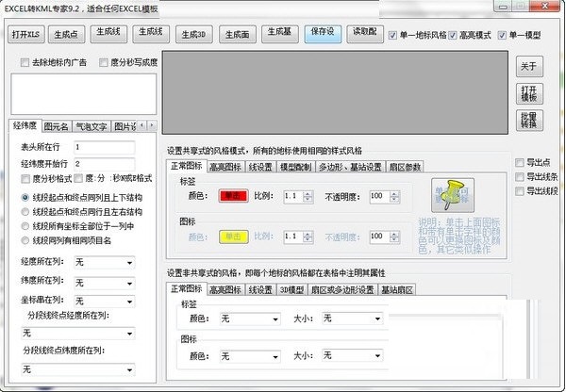Click the 生成基 button
Viewport: 566px width, 392px height.
(280, 34)
